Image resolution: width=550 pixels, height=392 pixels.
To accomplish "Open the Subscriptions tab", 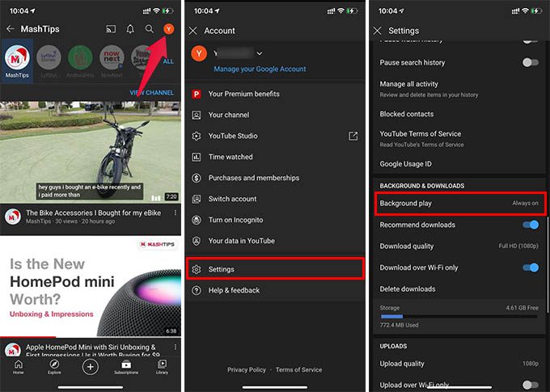I will pyautogui.click(x=126, y=367).
